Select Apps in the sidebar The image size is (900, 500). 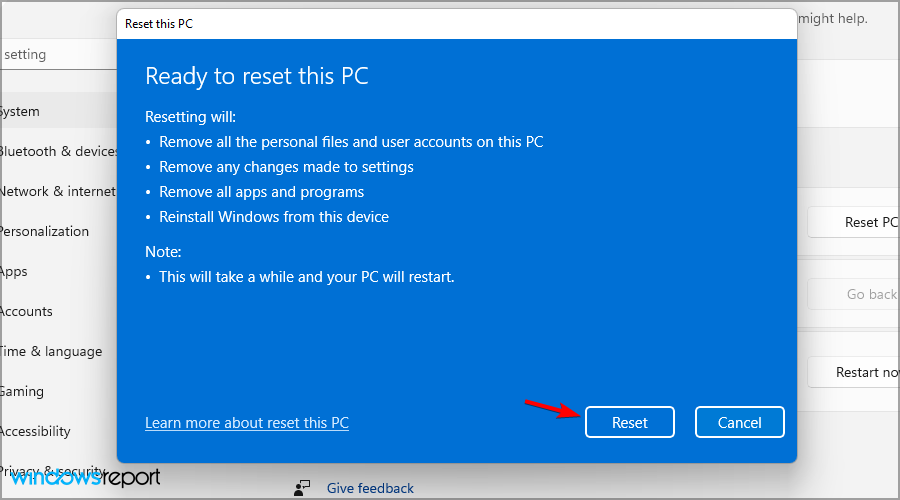[x=14, y=271]
